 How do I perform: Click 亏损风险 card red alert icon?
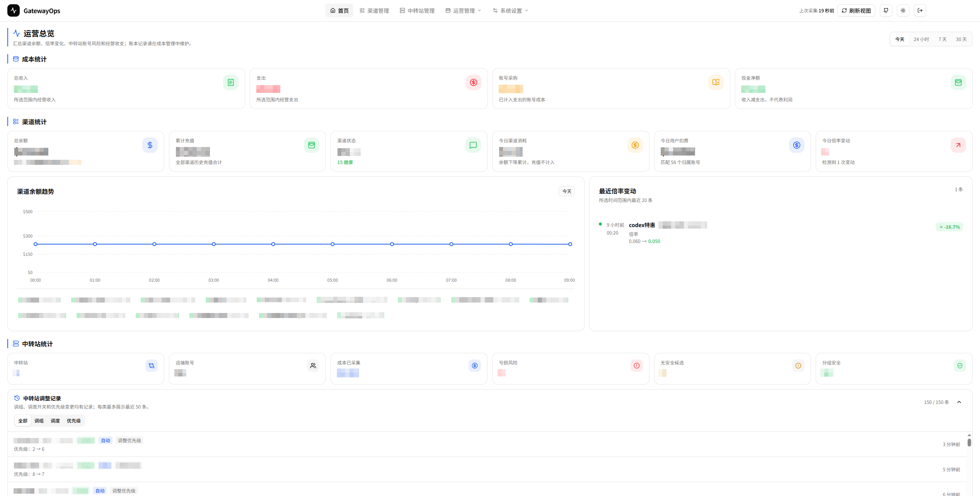pyautogui.click(x=637, y=366)
